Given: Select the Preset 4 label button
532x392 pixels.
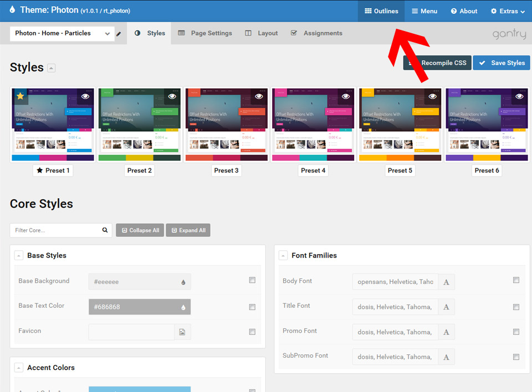Looking at the screenshot, I should [313, 171].
